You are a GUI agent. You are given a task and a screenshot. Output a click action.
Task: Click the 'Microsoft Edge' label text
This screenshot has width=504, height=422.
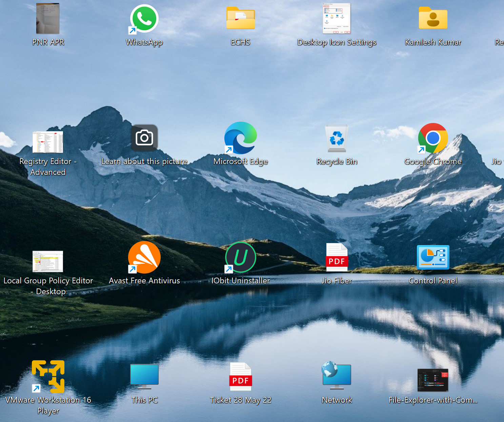[x=241, y=162]
